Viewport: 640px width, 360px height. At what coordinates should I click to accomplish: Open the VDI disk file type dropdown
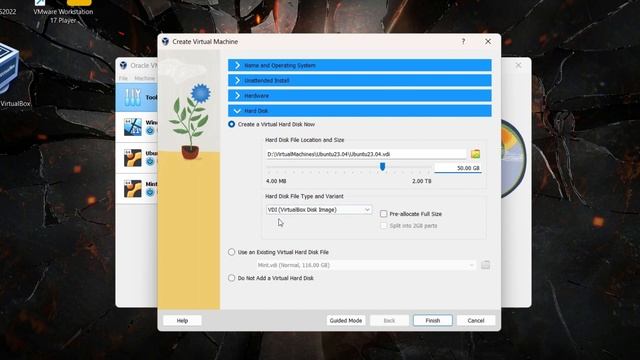pos(319,210)
